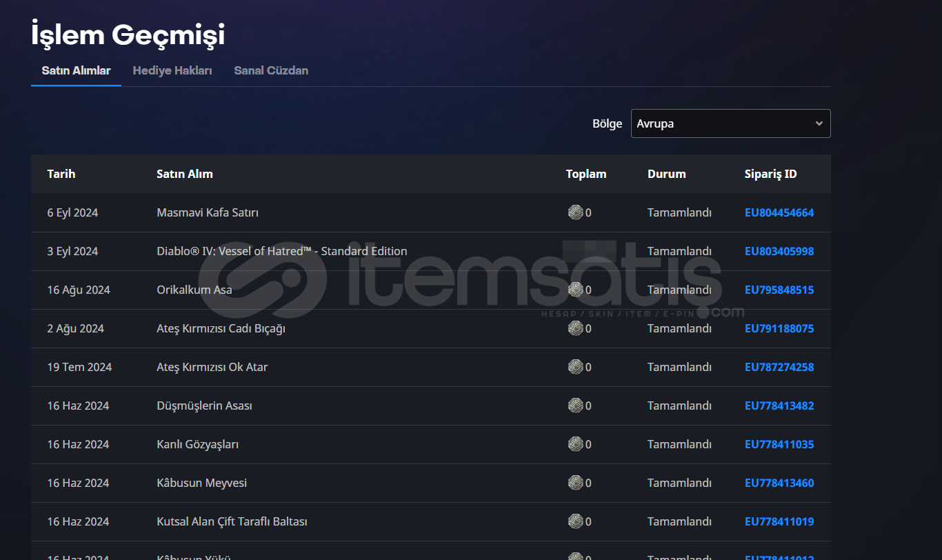Click the date 16 Ağu 2024
The height and width of the screenshot is (560, 942).
pyautogui.click(x=79, y=290)
